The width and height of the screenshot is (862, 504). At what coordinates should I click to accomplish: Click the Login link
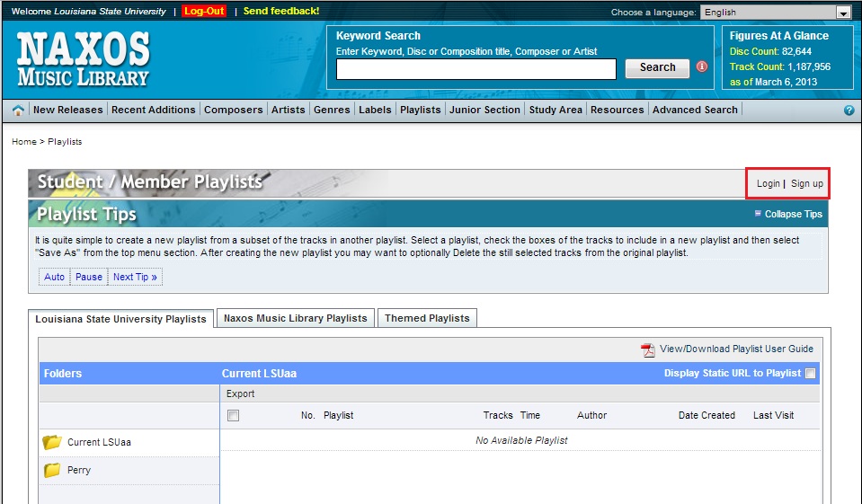coord(768,183)
